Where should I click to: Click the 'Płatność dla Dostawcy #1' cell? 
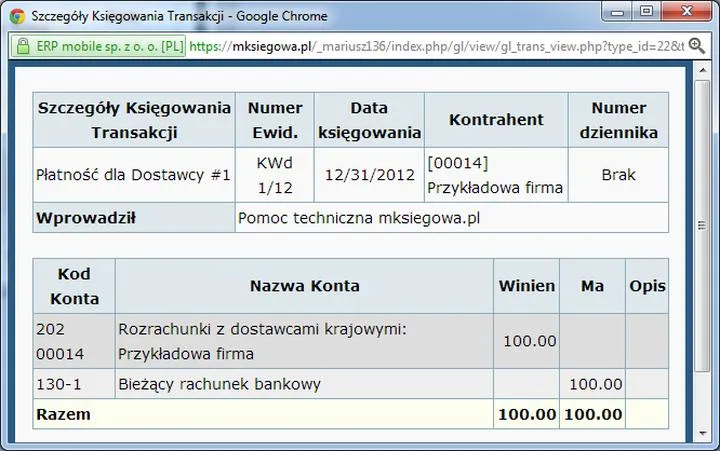(134, 175)
